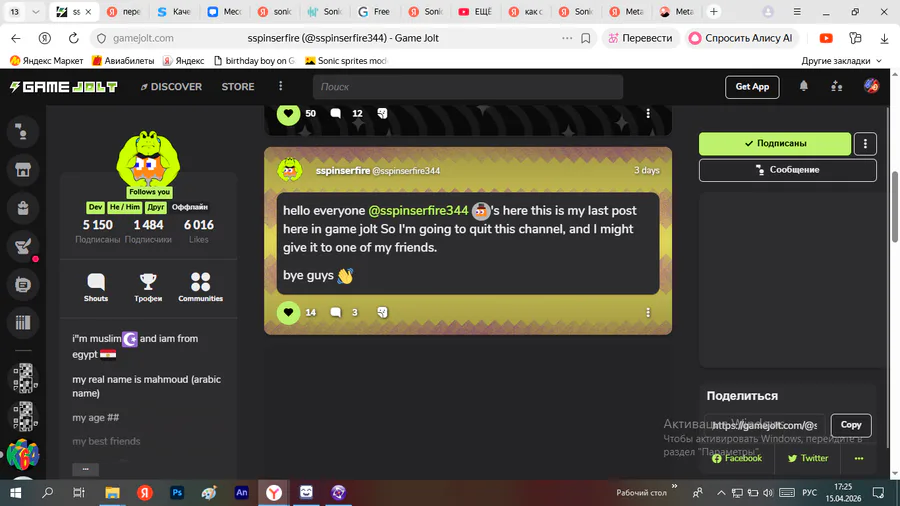The width and height of the screenshot is (900, 506).
Task: Open comments on the last post with 3 comments
Action: point(336,312)
